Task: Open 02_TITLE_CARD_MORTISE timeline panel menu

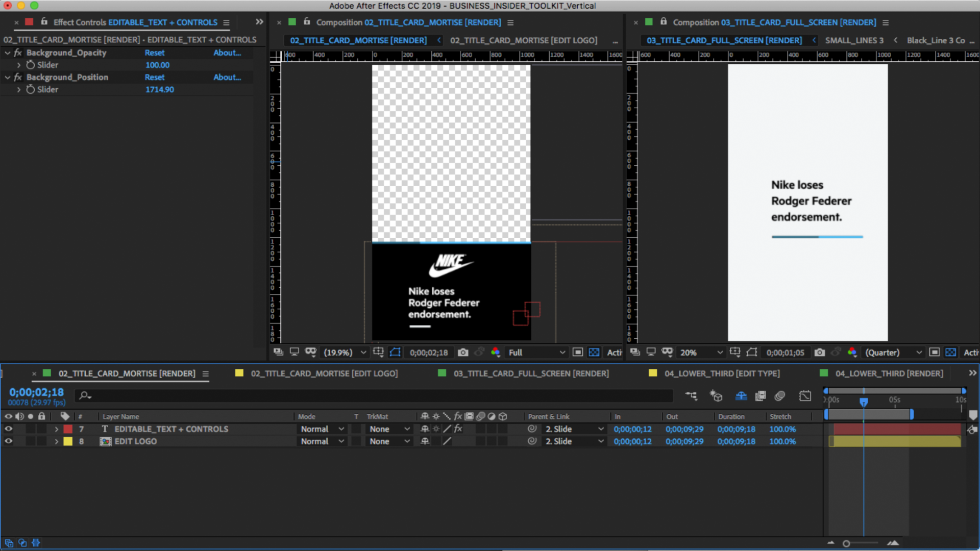Action: (205, 373)
